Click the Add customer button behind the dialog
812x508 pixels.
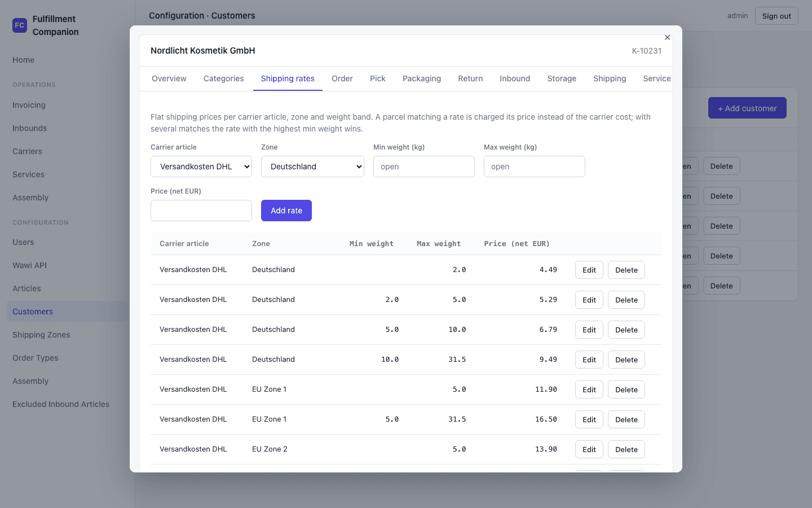coord(747,108)
